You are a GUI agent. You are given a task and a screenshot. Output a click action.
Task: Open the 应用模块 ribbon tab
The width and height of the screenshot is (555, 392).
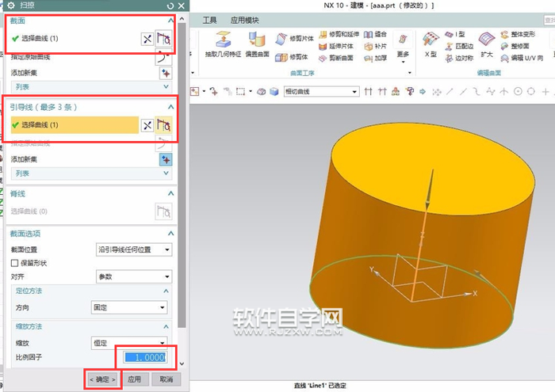pyautogui.click(x=244, y=21)
